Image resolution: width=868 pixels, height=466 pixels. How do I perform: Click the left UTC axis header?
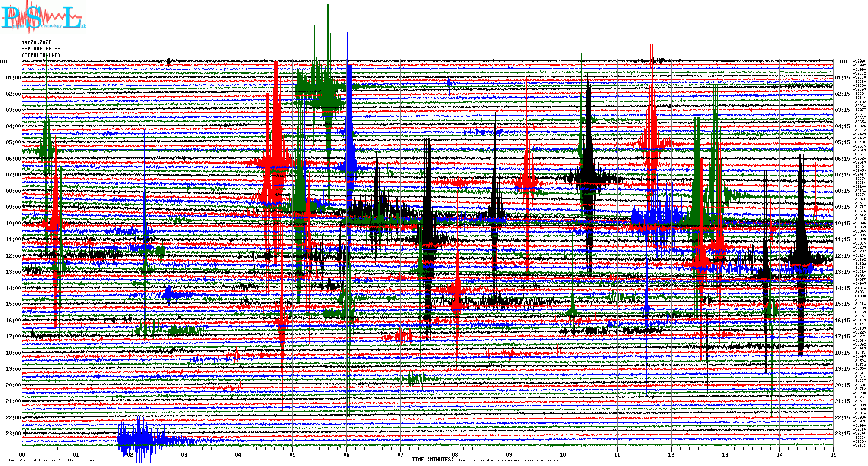4,62
